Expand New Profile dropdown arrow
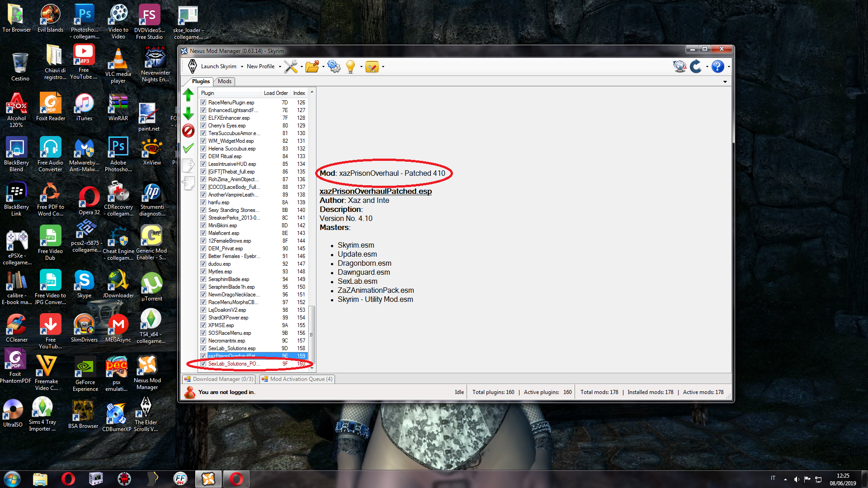 tap(280, 66)
